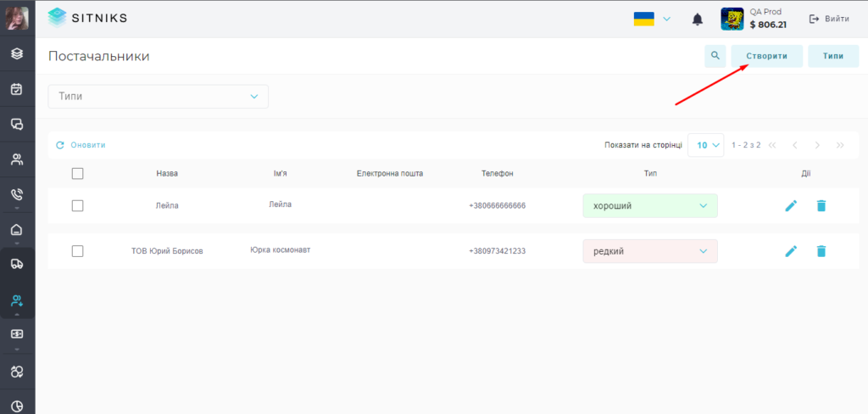This screenshot has height=414, width=868.
Task: Open the calendar sidebar icon
Action: tap(17, 89)
